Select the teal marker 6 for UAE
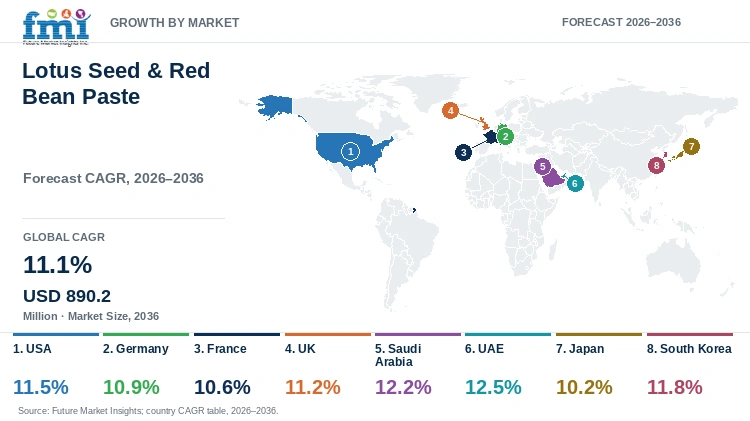The width and height of the screenshot is (750, 421). coord(575,183)
